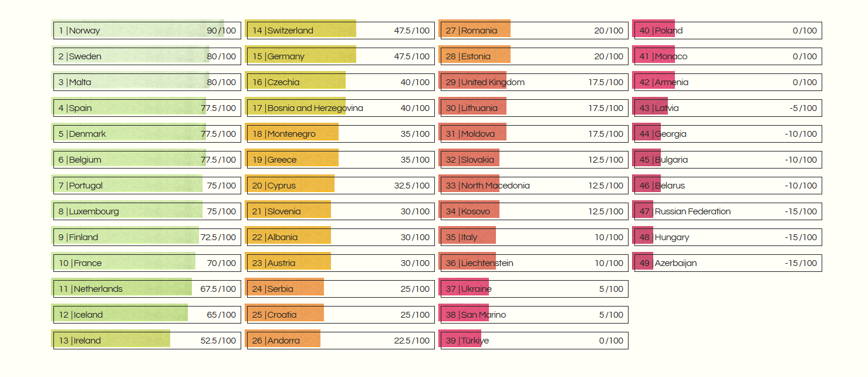Viewport: 868px width, 377px height.
Task: Choose the Austria entry
Action: pyautogui.click(x=341, y=263)
